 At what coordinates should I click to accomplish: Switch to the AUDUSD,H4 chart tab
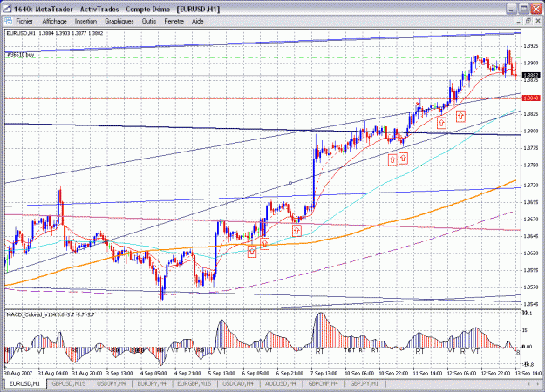280,383
